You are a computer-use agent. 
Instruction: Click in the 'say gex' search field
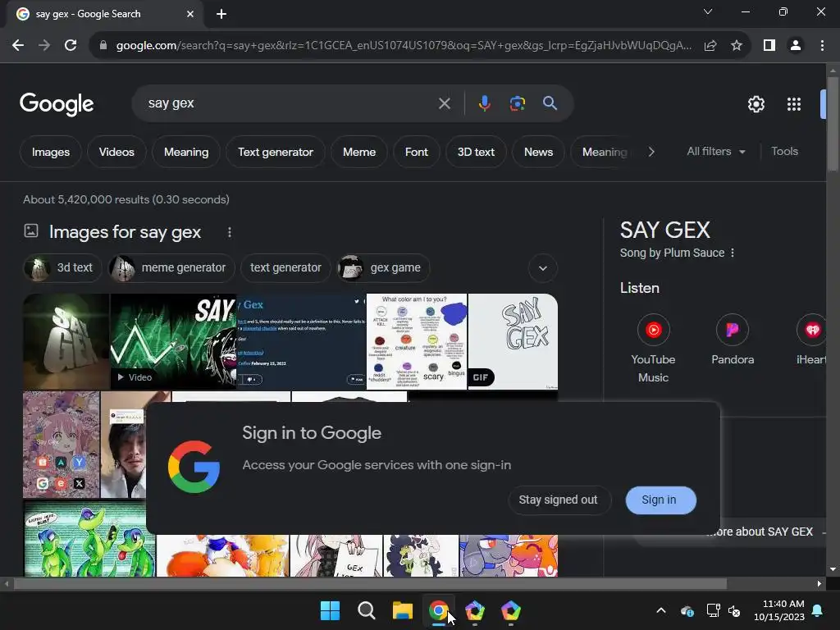tap(290, 103)
